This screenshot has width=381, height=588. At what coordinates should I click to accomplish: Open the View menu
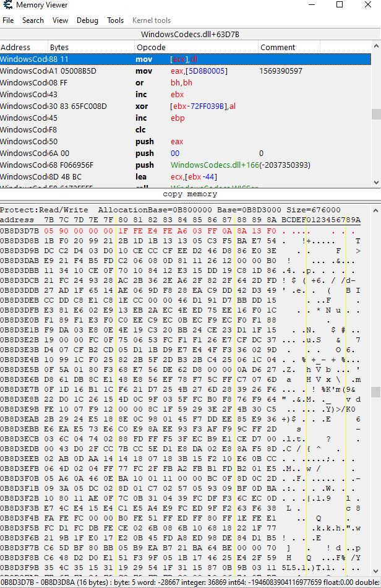61,20
